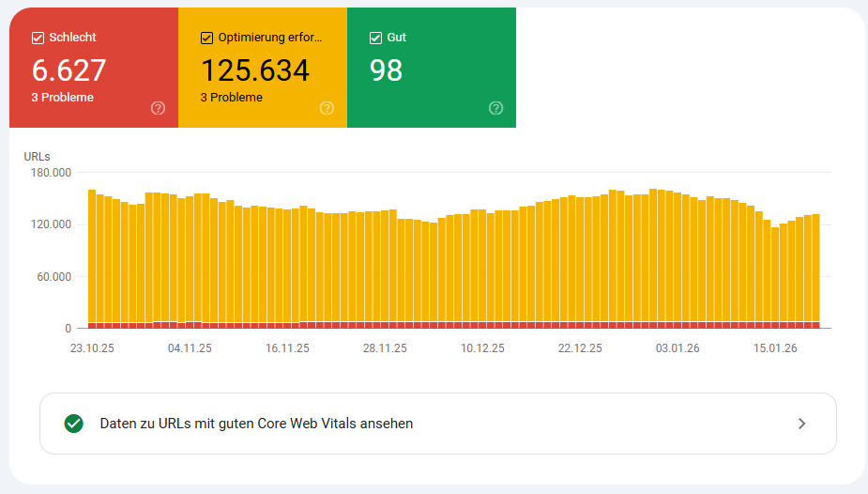Open help icon in red Schlecht card
This screenshot has width=868, height=494.
[x=158, y=108]
